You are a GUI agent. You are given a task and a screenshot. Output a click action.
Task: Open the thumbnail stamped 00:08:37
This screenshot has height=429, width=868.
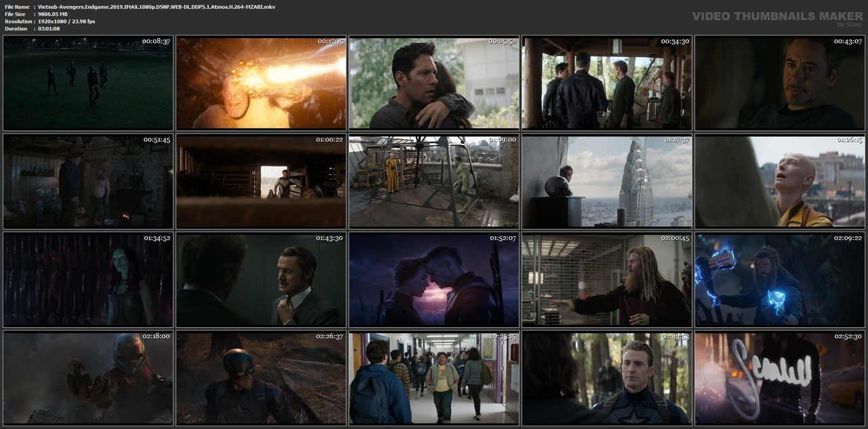pyautogui.click(x=88, y=83)
